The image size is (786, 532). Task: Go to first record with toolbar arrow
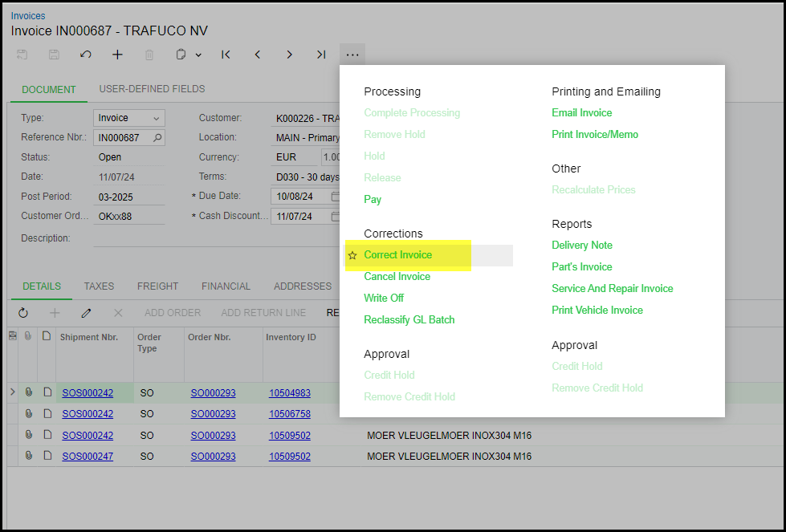tap(226, 55)
